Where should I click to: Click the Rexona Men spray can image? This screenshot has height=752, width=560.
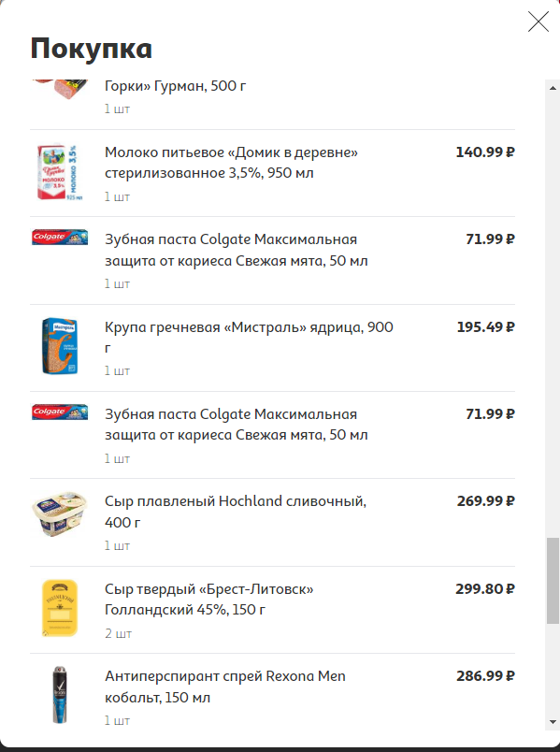click(60, 694)
